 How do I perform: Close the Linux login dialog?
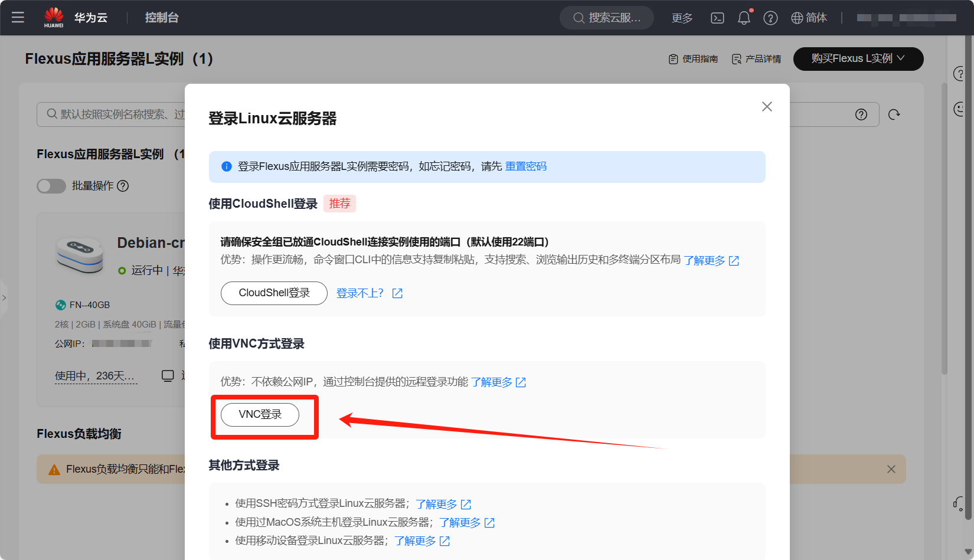767,107
